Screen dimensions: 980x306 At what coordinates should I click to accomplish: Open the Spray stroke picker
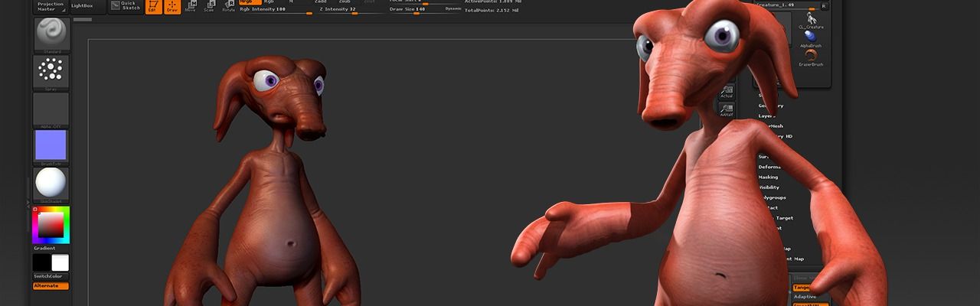[x=51, y=72]
